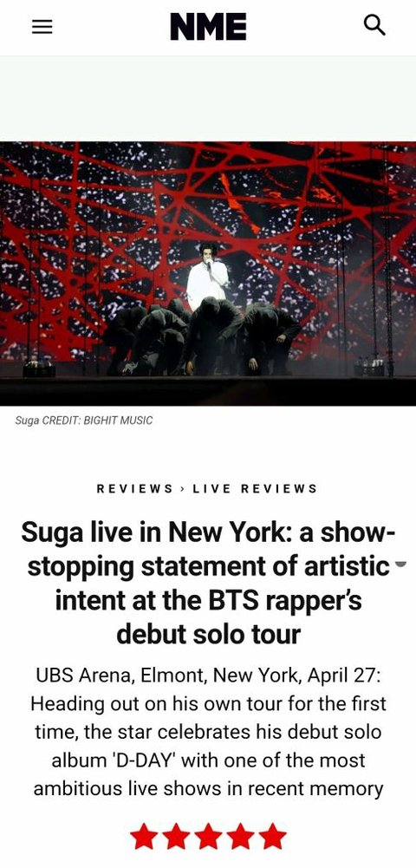Select the third red rating star
The width and height of the screenshot is (416, 868).
(x=209, y=837)
